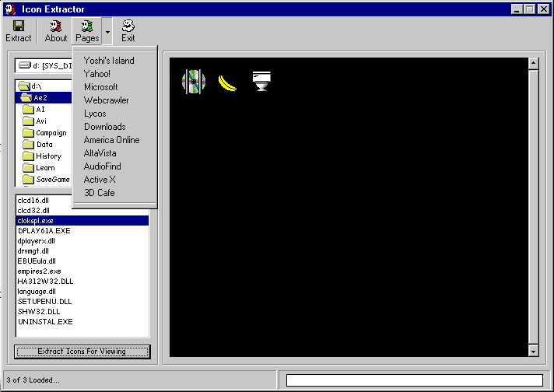
Task: Click the Extract floppy disk icon
Action: (x=19, y=26)
